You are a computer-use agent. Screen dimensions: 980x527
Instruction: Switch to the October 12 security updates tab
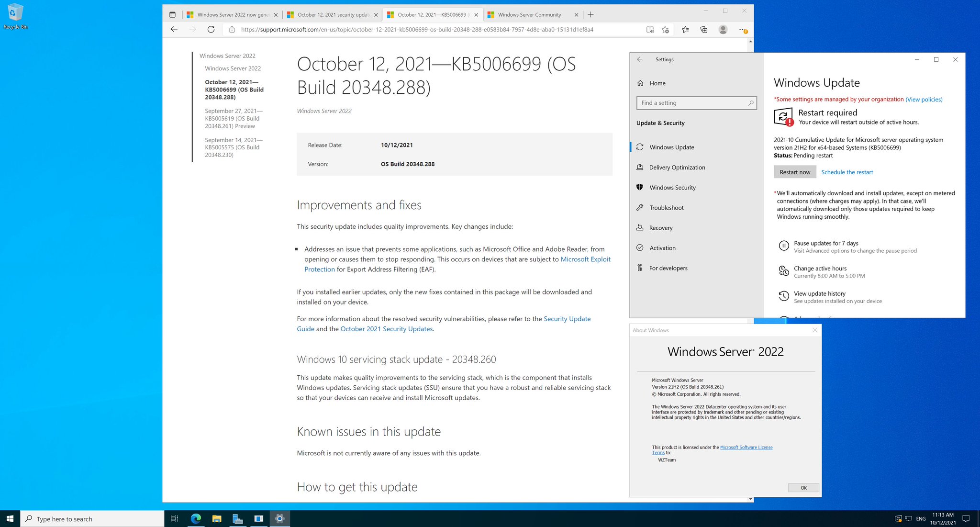coord(332,14)
